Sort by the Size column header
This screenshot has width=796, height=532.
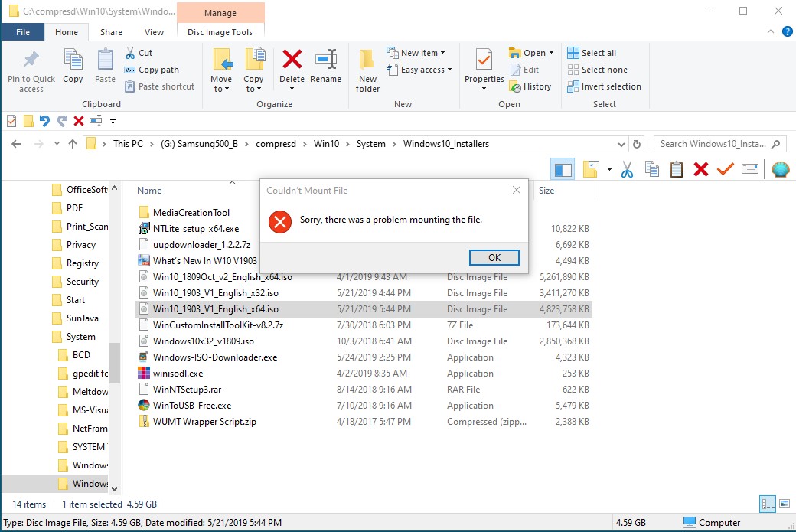(546, 191)
